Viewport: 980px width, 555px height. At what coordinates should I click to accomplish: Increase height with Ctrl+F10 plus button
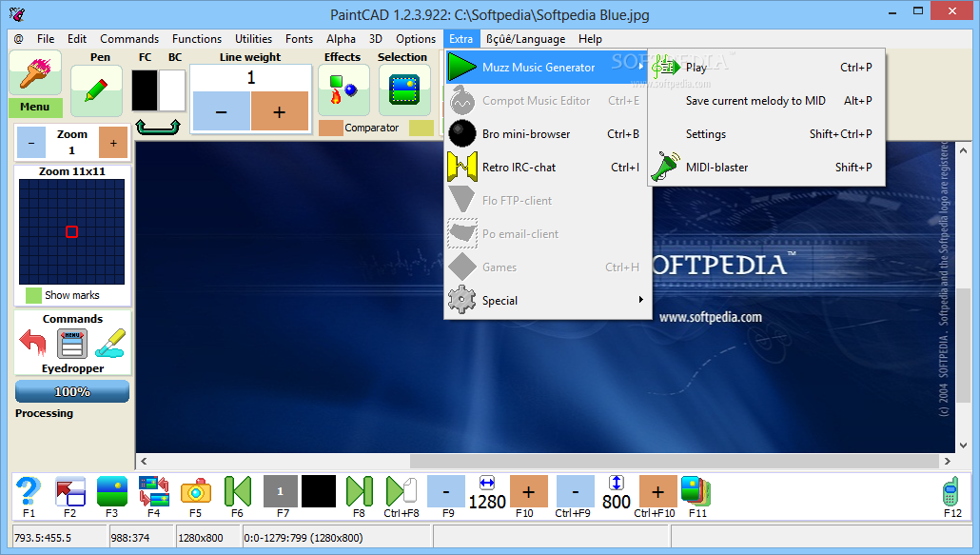pyautogui.click(x=658, y=491)
